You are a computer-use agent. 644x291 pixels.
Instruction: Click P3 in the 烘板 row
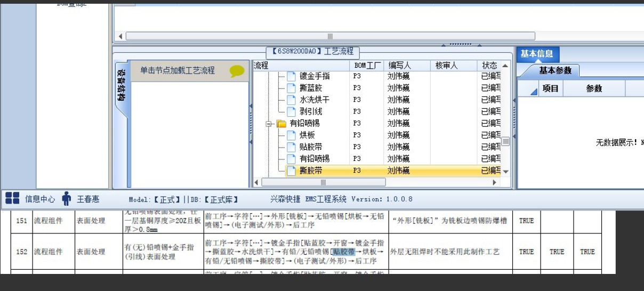coord(357,135)
